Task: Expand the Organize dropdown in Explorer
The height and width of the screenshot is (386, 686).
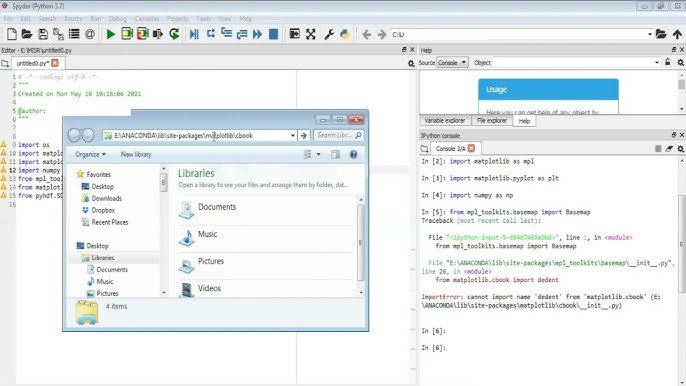Action: [90, 154]
